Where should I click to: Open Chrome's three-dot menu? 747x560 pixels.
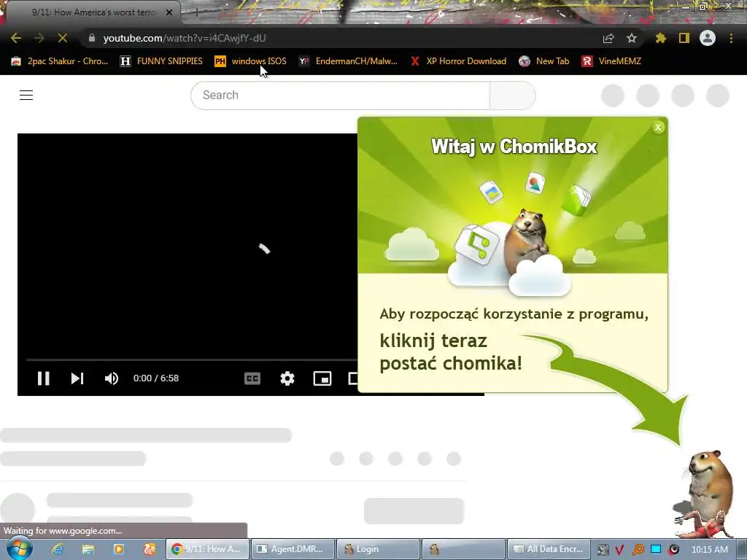[x=731, y=38]
